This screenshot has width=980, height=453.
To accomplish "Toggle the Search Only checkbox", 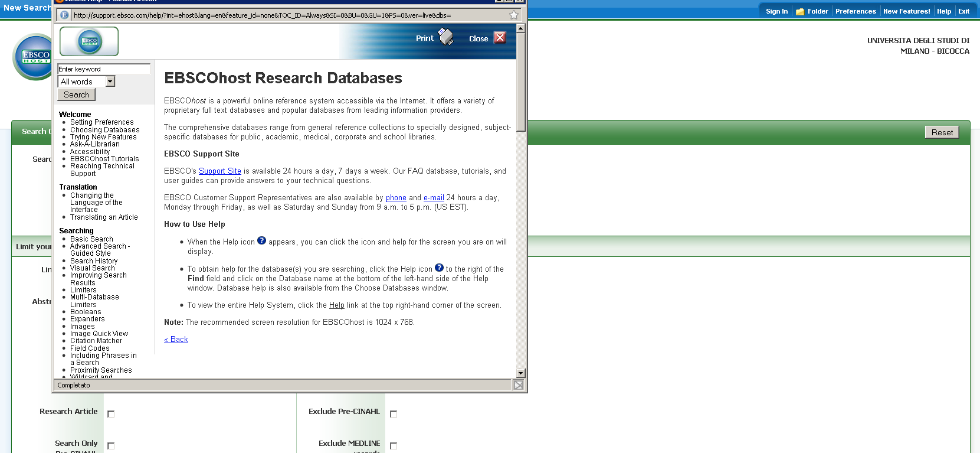I will click(111, 446).
